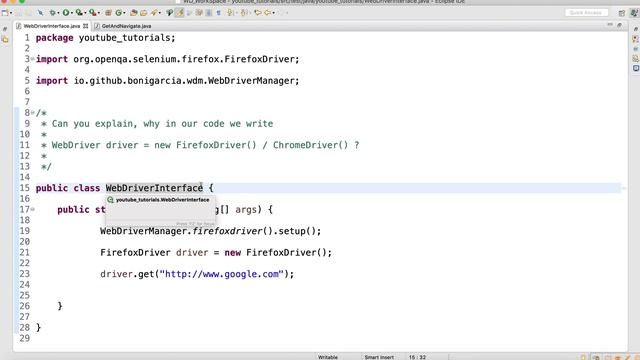The height and width of the screenshot is (360, 640).
Task: Expand the Run configurations dropdown arrow
Action: (x=71, y=13)
